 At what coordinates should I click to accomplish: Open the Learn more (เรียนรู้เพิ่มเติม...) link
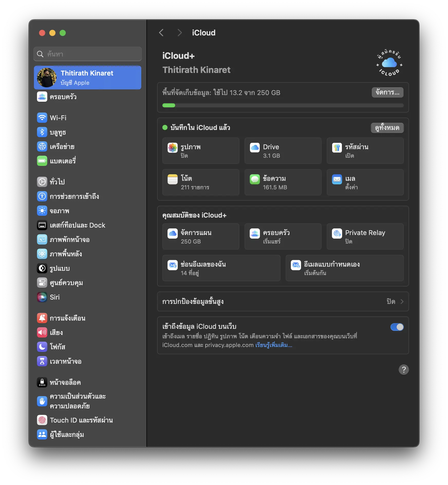[274, 345]
